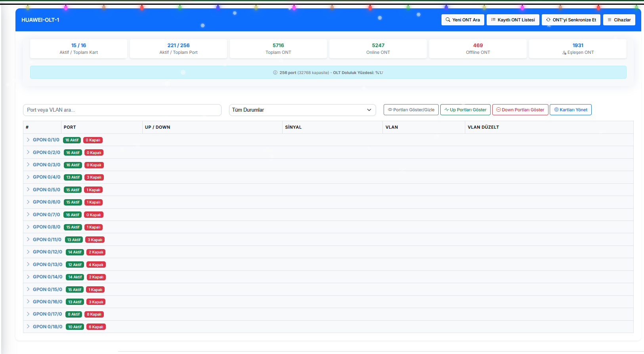This screenshot has width=644, height=354.
Task: Open the Tüm Durumlar status dropdown
Action: tap(302, 110)
